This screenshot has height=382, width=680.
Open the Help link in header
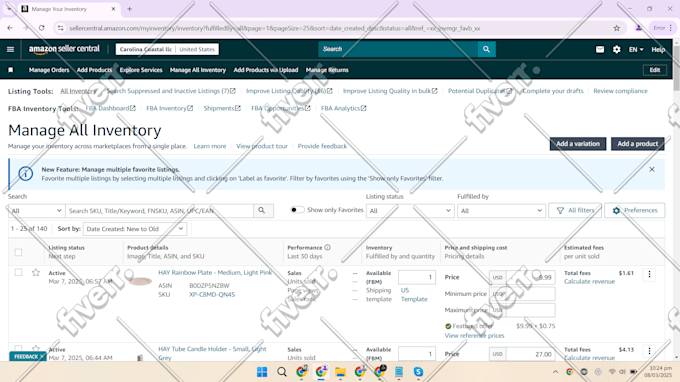[x=658, y=49]
